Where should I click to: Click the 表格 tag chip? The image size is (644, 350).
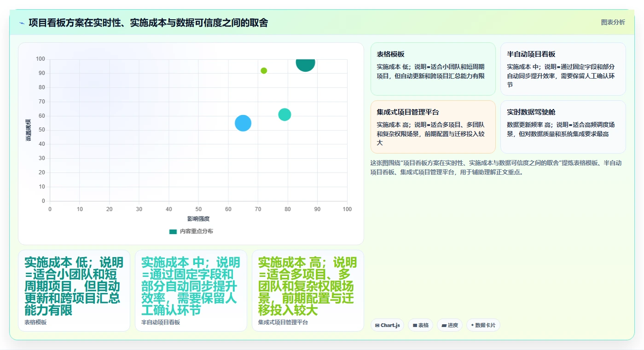[421, 325]
